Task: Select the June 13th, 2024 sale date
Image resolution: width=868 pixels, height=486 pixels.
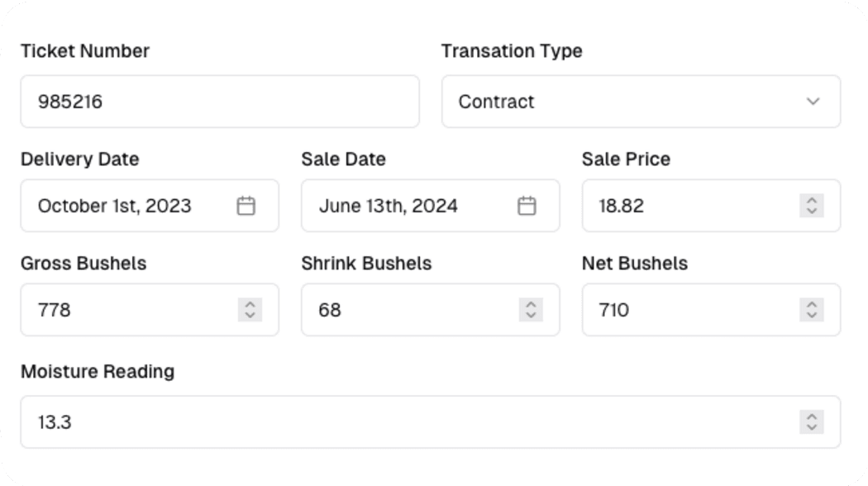Action: pyautogui.click(x=405, y=206)
